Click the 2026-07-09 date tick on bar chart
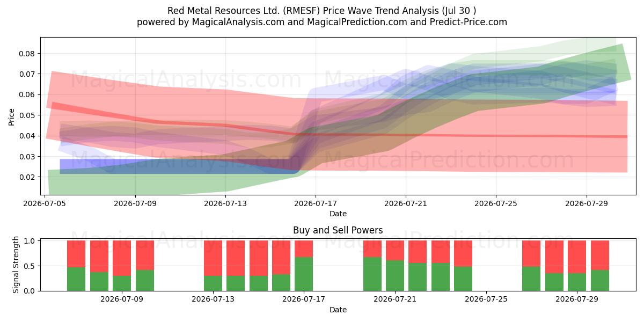Screen dimensions: 644x322 tap(122, 299)
